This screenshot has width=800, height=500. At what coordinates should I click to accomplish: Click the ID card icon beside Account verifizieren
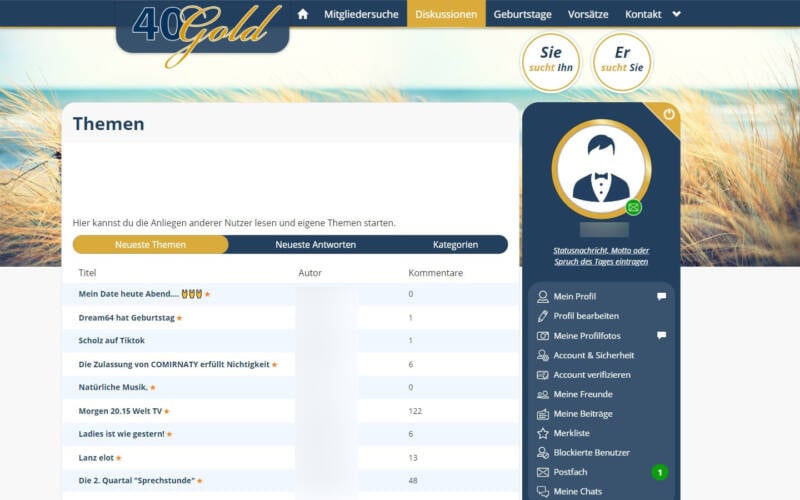coord(543,375)
